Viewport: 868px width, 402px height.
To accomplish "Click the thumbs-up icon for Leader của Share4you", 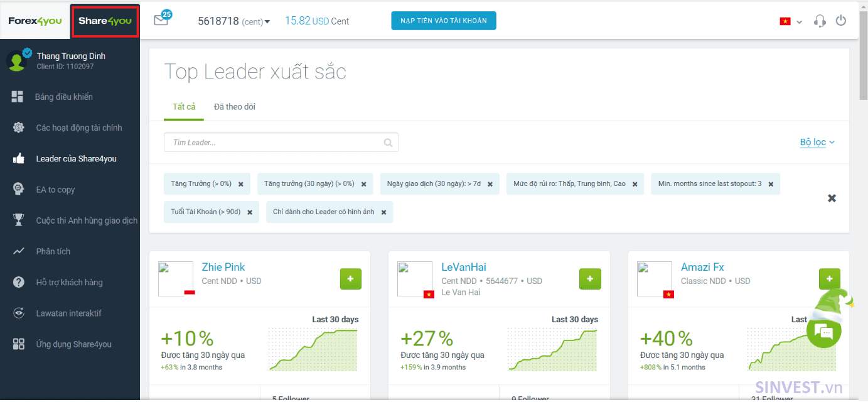I will [18, 159].
